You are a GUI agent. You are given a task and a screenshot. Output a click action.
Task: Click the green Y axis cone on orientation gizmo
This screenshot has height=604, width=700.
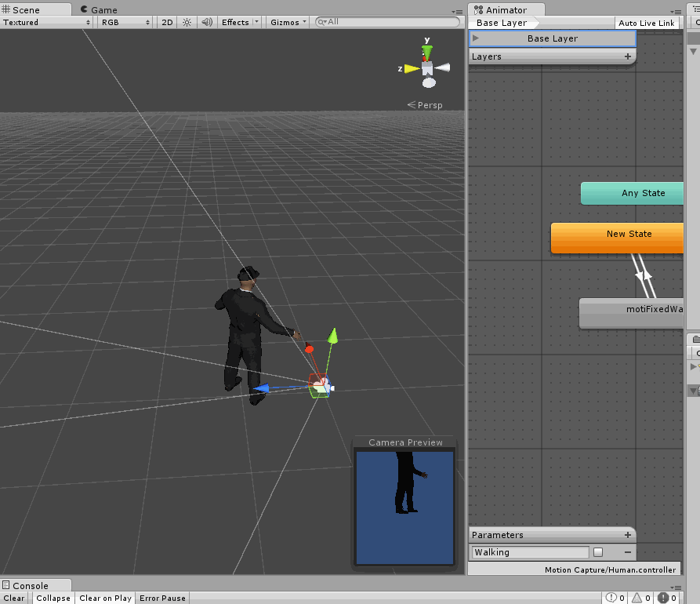pos(427,53)
